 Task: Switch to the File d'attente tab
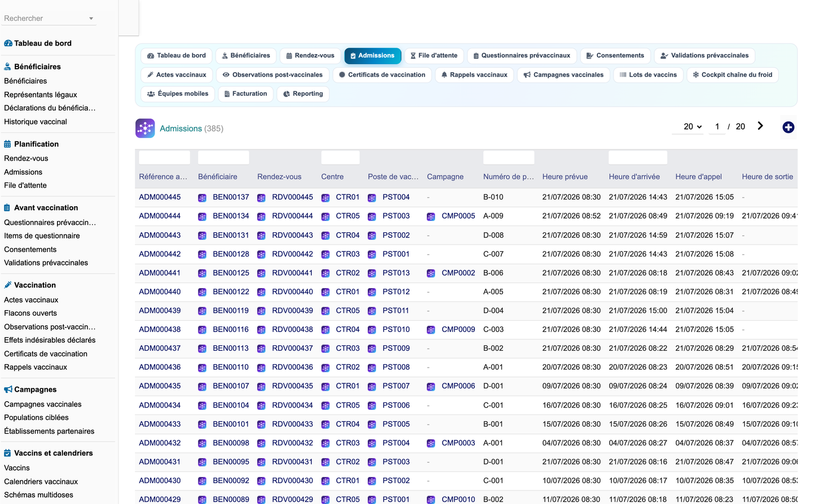coord(434,56)
